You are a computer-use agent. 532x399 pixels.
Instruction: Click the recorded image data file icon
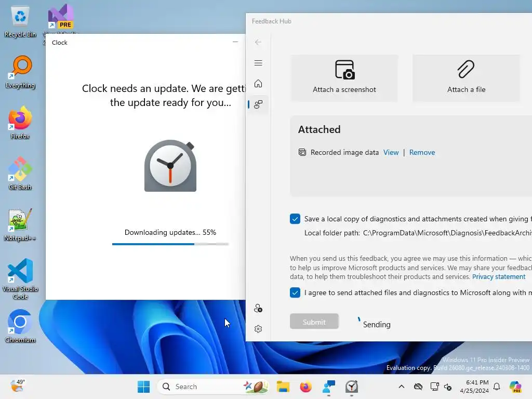coord(302,152)
